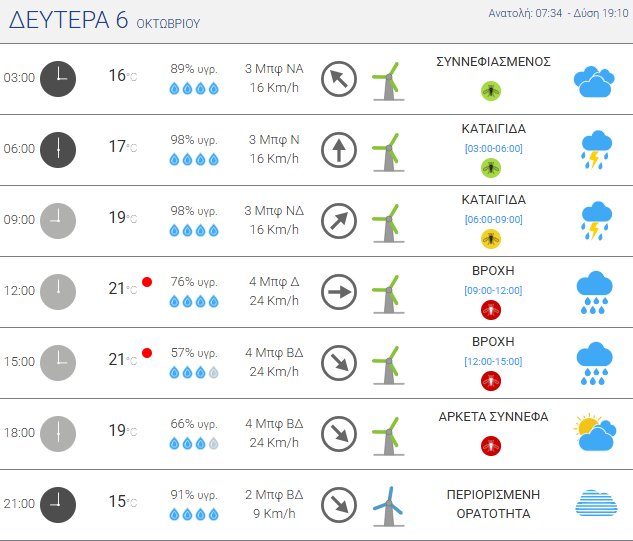Click the thunderstorm icon at 06:00

(x=594, y=149)
